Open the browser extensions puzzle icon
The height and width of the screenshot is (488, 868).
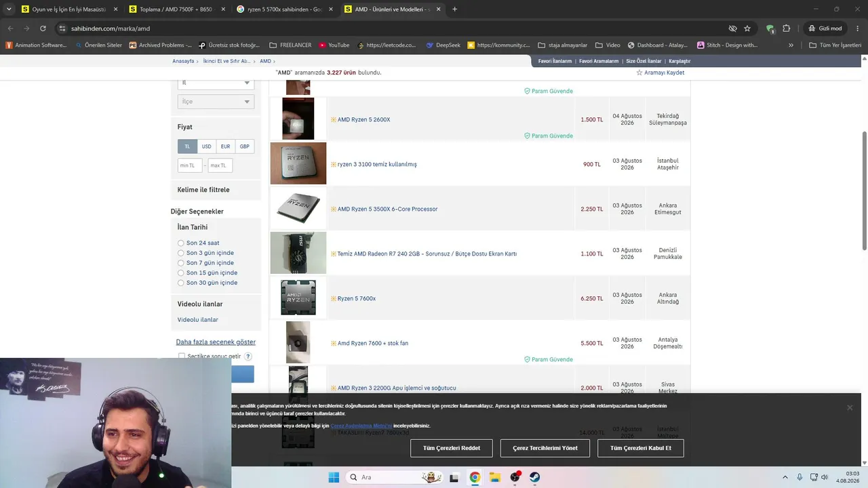787,28
